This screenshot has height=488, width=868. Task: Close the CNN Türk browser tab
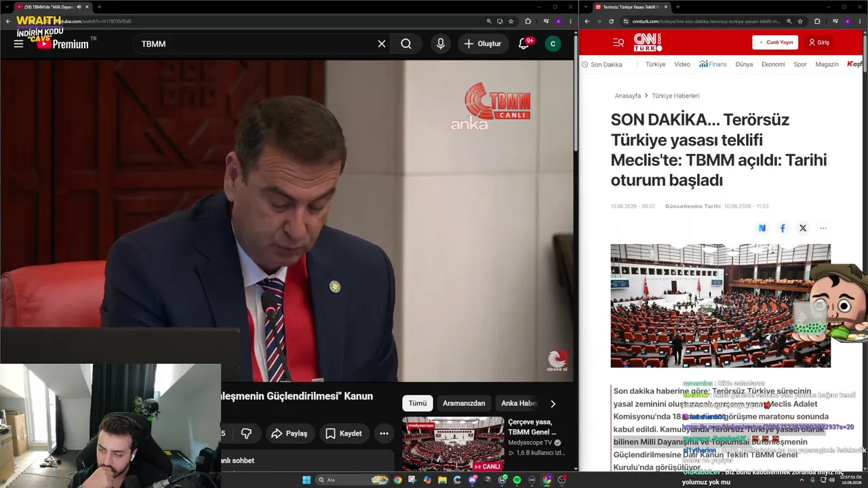[x=667, y=7]
